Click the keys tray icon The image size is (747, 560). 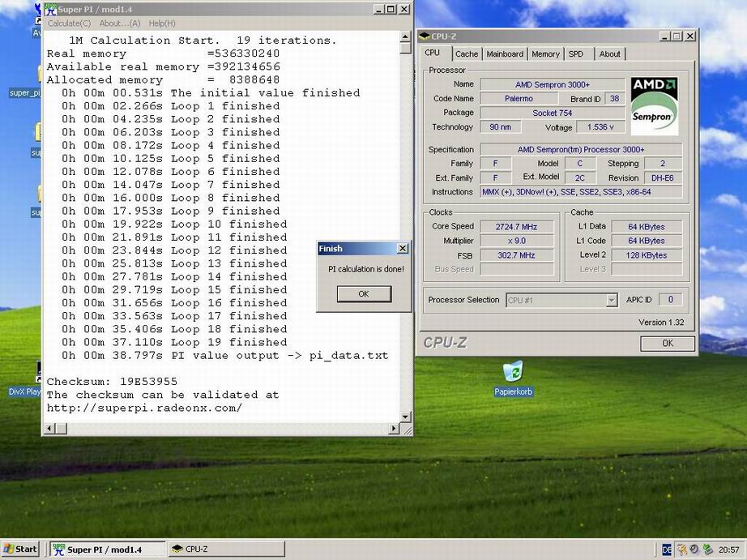(x=681, y=550)
